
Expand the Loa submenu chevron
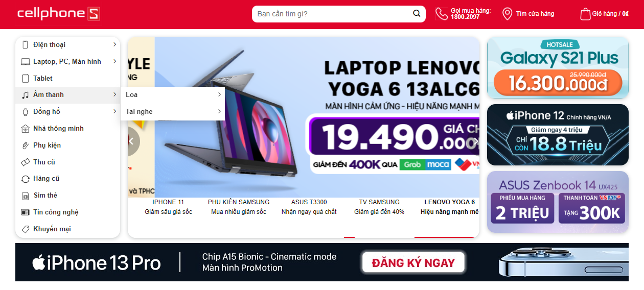219,94
